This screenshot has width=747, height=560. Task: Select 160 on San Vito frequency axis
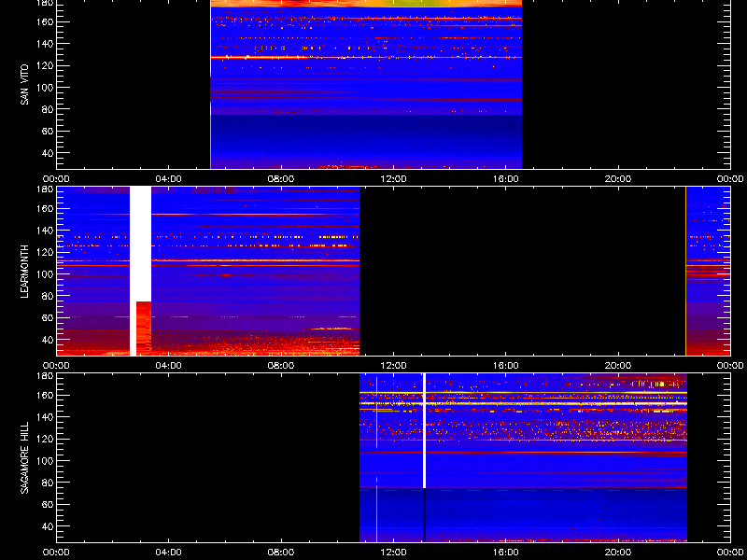tap(46, 21)
